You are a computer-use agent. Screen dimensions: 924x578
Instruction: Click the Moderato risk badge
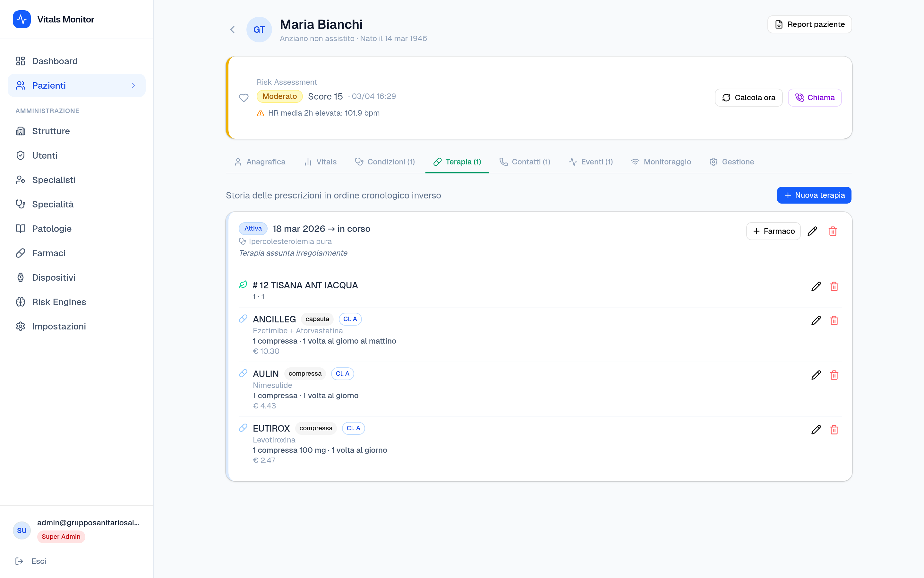point(279,96)
